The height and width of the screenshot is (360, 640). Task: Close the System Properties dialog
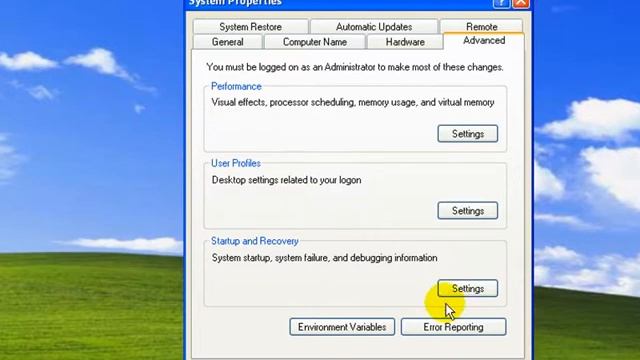(521, 3)
